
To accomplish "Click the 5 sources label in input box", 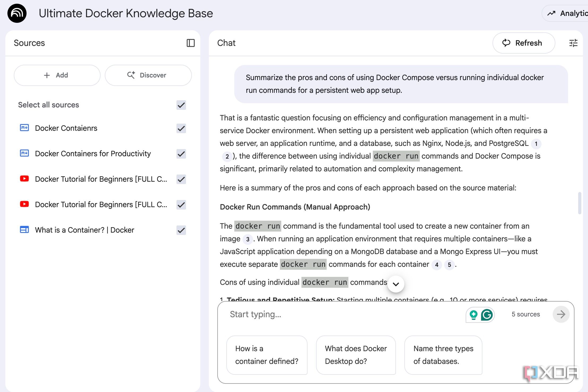I will 526,314.
